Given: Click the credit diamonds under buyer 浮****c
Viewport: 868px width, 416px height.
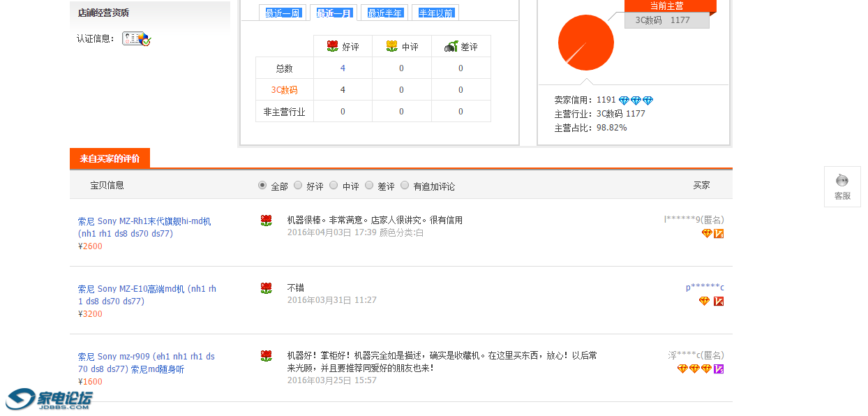Looking at the screenshot, I should tap(694, 369).
